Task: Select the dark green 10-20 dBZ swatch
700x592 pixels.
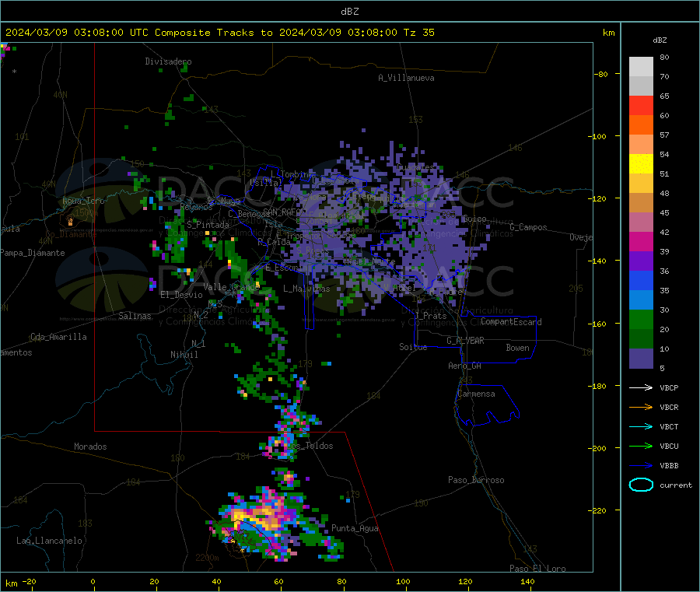Action: (641, 339)
